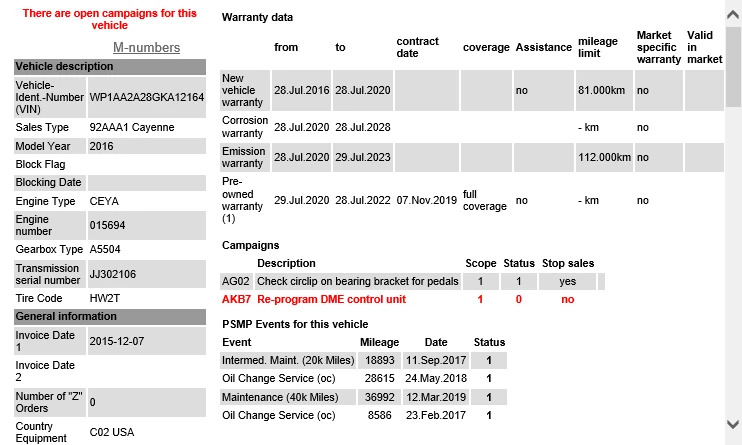Click the Number of "Z" Orders label
This screenshot has width=742, height=445.
click(49, 402)
